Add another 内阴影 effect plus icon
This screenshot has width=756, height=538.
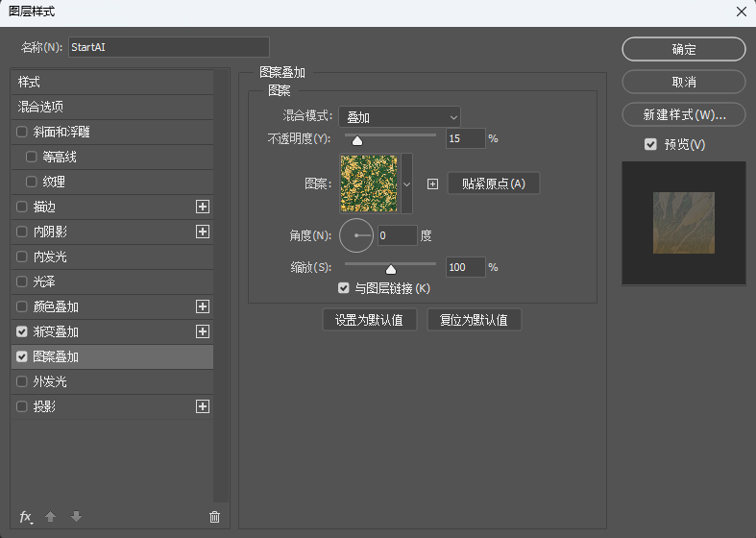[203, 232]
